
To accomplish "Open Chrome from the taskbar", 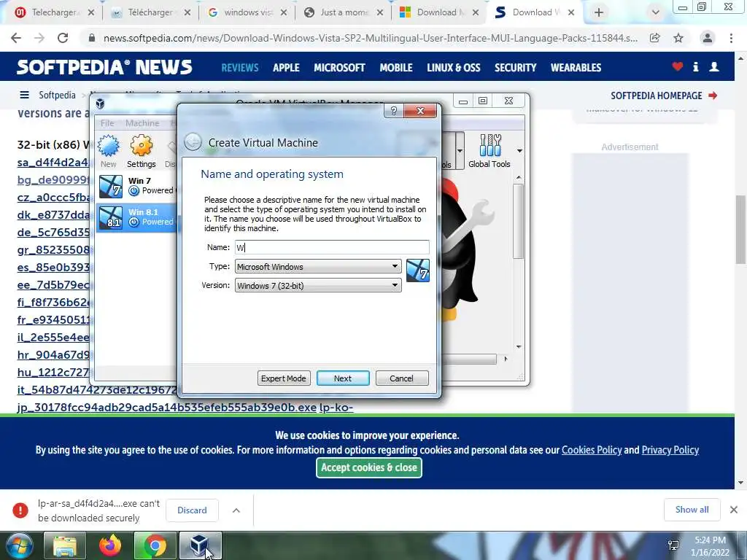I will tap(155, 545).
